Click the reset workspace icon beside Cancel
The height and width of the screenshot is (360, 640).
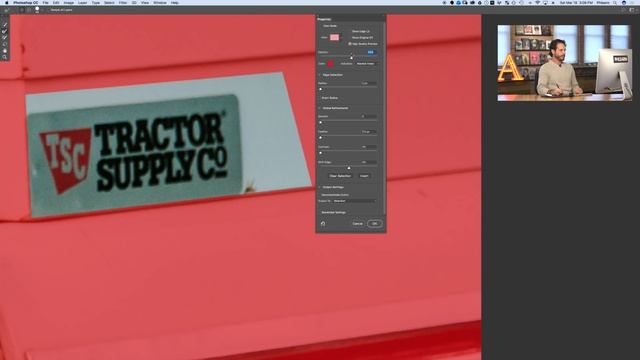pyautogui.click(x=323, y=223)
